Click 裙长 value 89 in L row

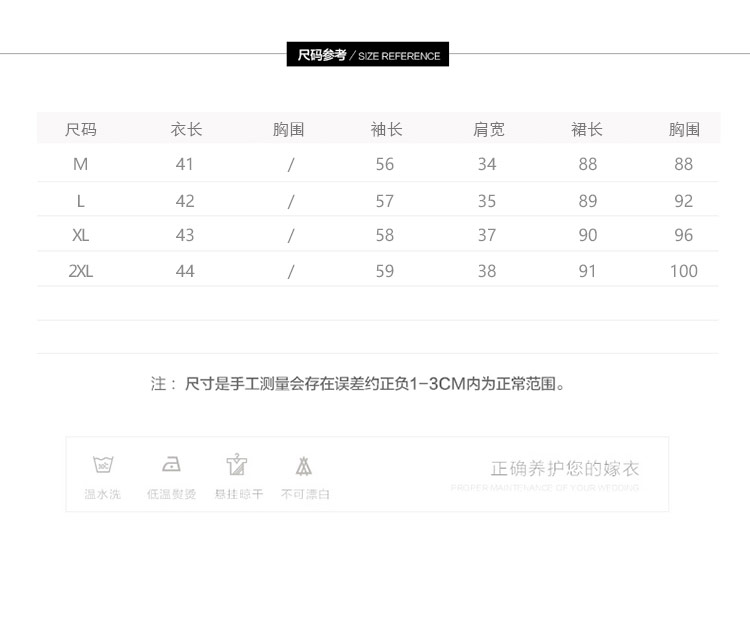point(588,201)
